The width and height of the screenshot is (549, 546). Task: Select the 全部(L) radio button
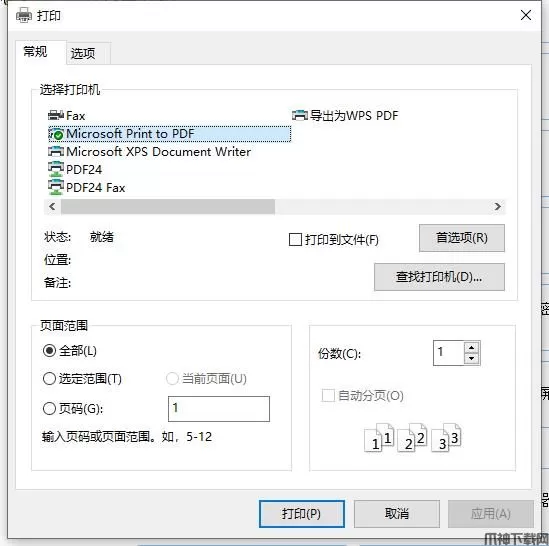[x=49, y=351]
